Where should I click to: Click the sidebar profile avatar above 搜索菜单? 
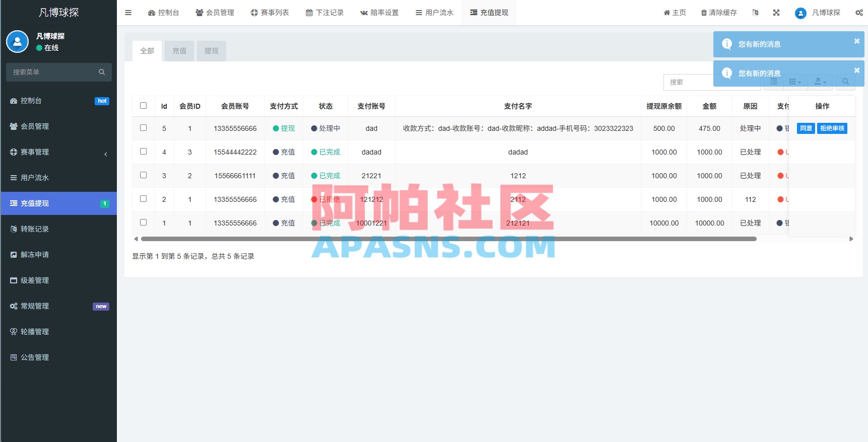point(17,42)
